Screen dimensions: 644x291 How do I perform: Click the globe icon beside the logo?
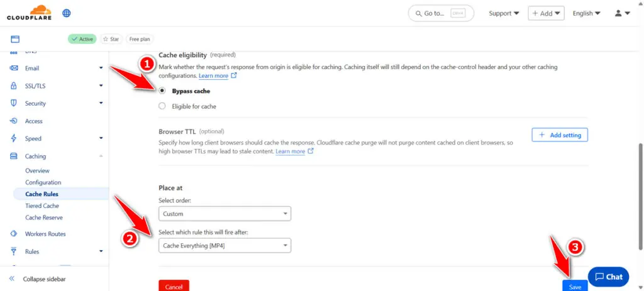[x=67, y=13]
